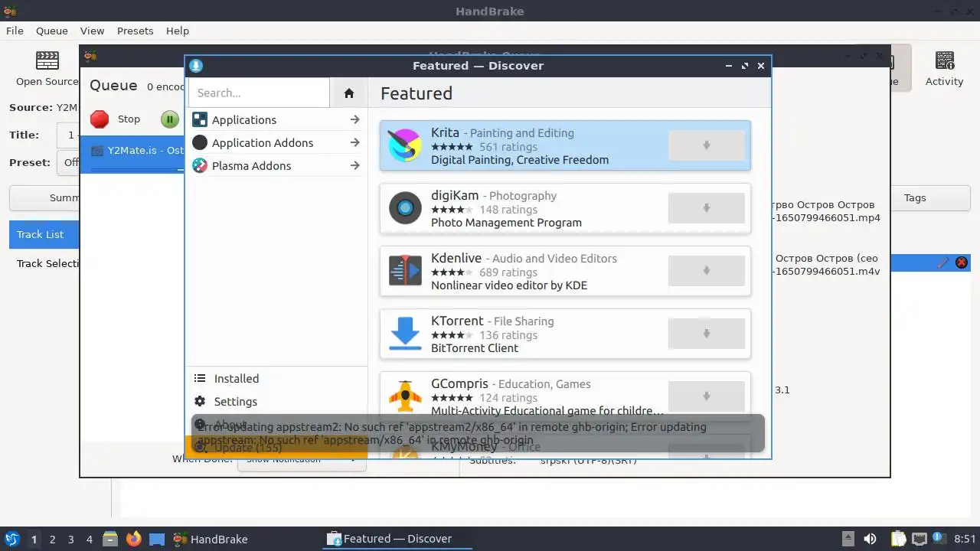This screenshot has height=551, width=980.
Task: Switch to virtual desktop 4
Action: point(90,539)
